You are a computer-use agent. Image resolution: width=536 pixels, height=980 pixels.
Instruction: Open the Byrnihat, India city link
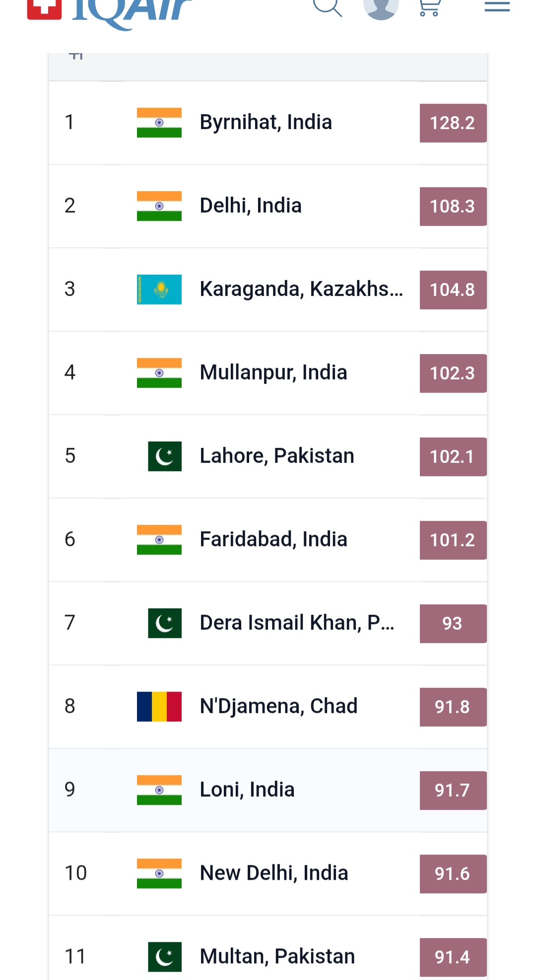click(x=266, y=122)
